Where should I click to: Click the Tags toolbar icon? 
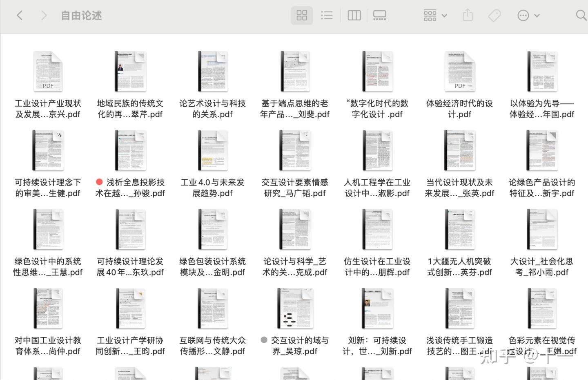pyautogui.click(x=494, y=16)
